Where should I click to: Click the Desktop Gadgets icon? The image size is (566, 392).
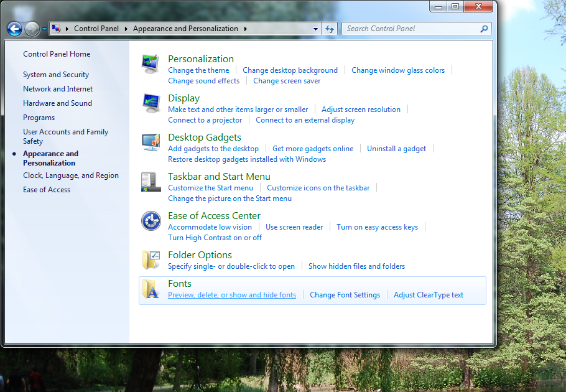pos(151,142)
